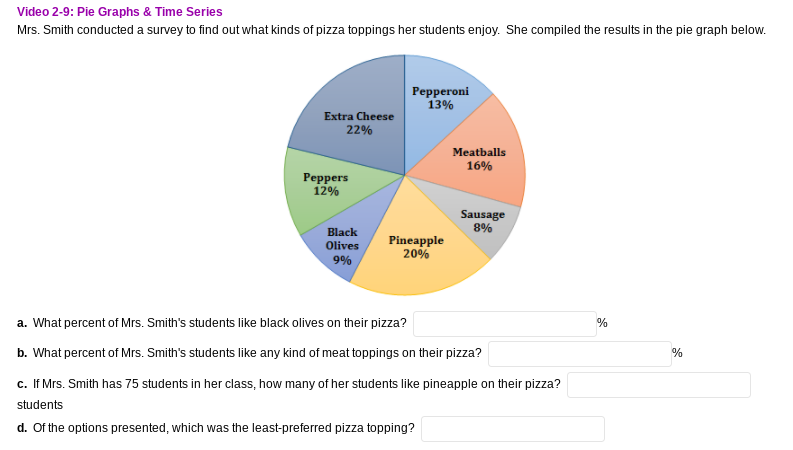Click question b's meat toppings text
This screenshot has width=793, height=450.
249,353
